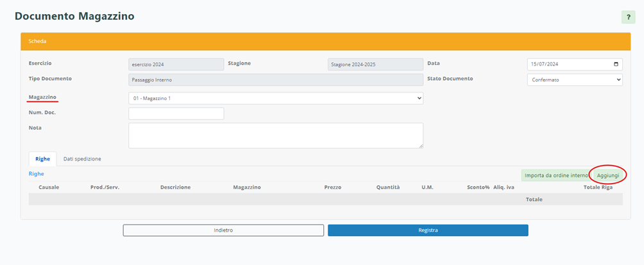Switch to the Righe tab

42,158
